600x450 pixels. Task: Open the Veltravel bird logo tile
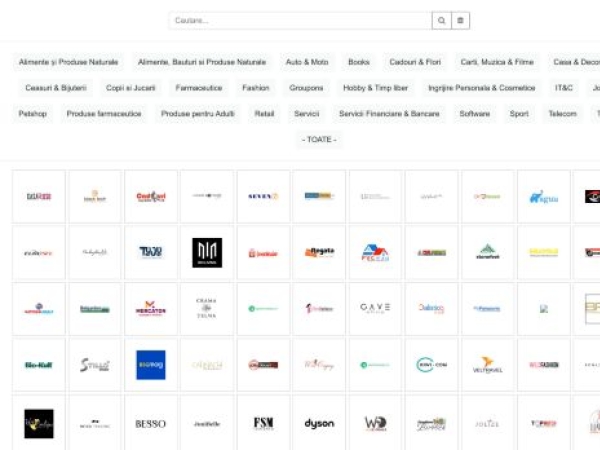488,365
